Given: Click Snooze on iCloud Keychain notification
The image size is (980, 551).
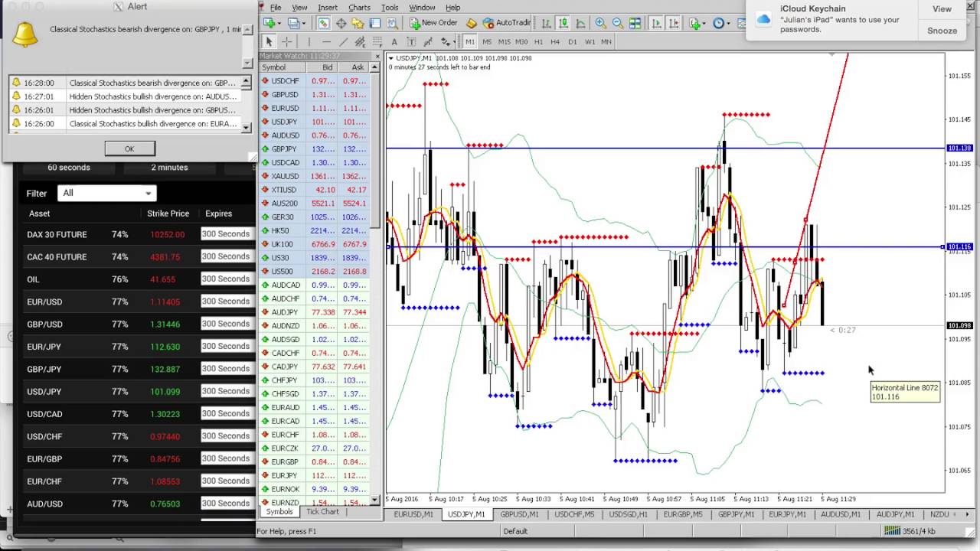Looking at the screenshot, I should (x=942, y=31).
